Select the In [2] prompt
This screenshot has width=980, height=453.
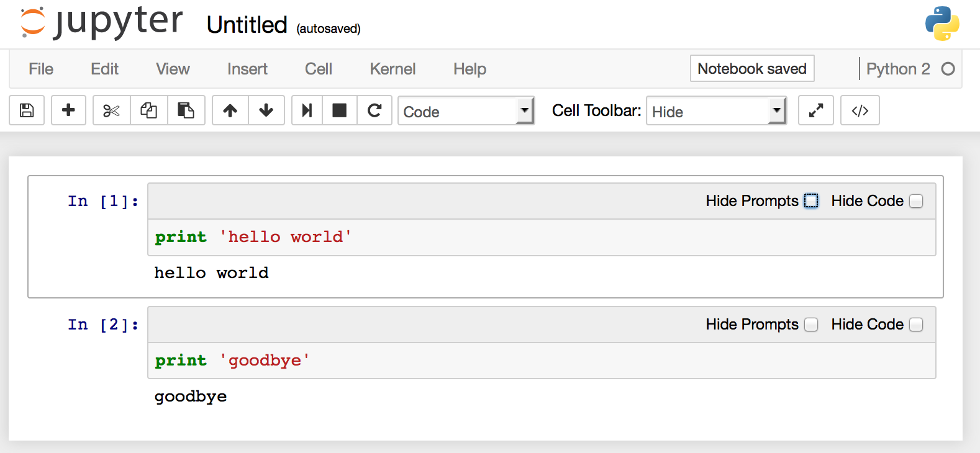pyautogui.click(x=103, y=325)
